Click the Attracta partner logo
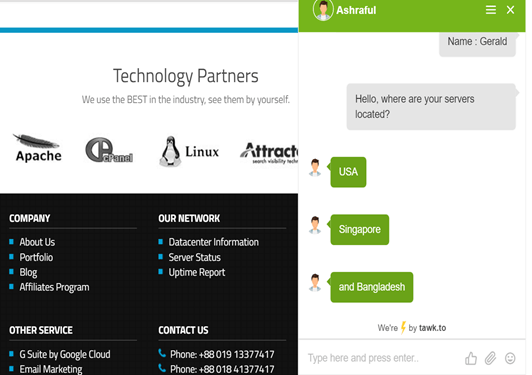 tap(269, 153)
